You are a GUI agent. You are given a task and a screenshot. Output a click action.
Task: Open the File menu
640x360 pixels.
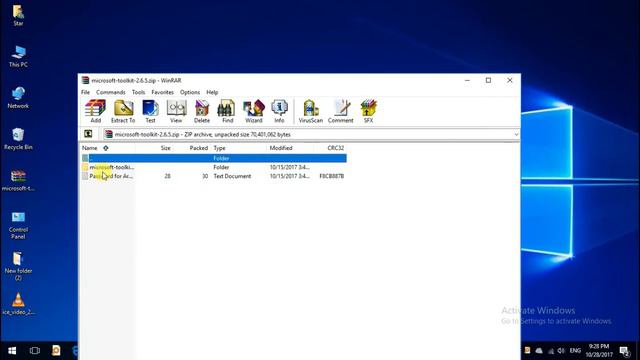click(85, 92)
